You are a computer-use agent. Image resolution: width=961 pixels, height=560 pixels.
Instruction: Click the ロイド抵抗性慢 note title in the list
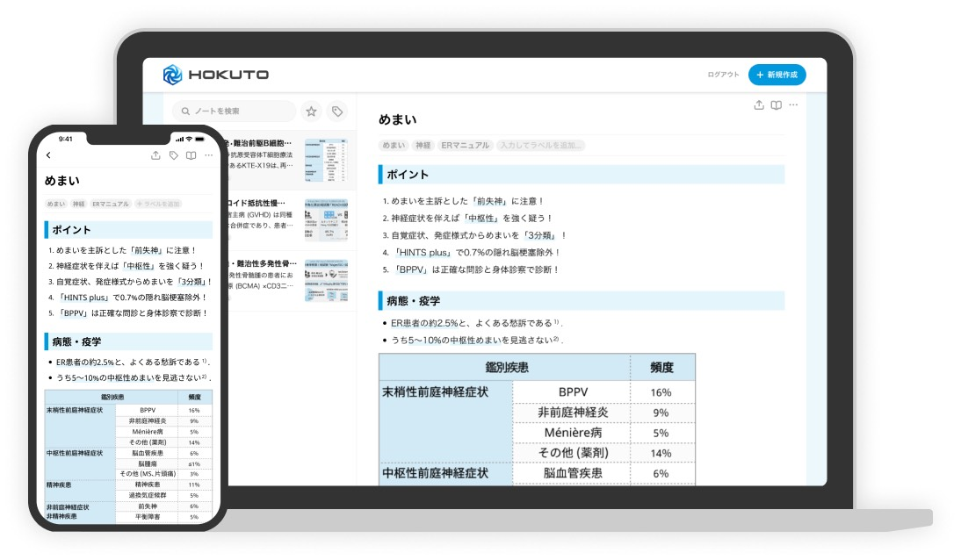click(256, 203)
